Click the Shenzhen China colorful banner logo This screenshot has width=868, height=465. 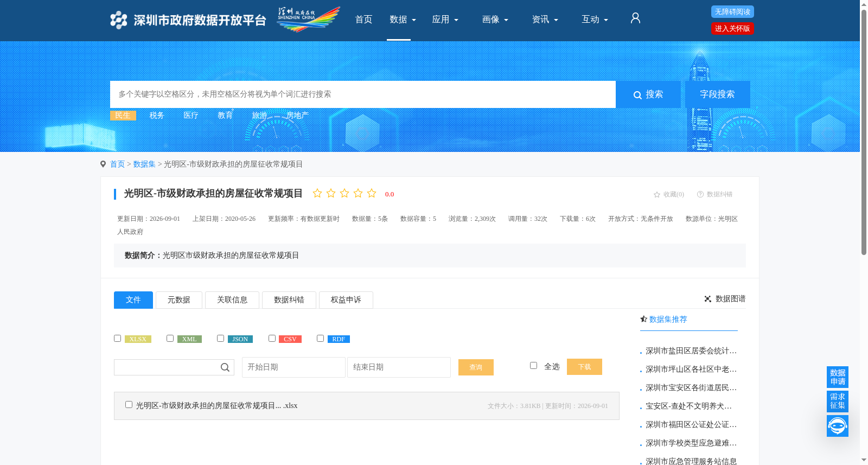point(308,20)
